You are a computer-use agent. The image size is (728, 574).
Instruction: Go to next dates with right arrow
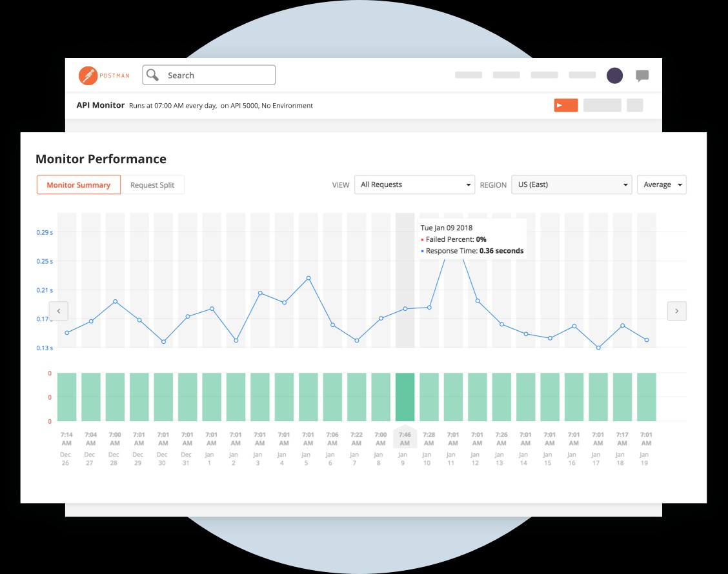pos(676,311)
